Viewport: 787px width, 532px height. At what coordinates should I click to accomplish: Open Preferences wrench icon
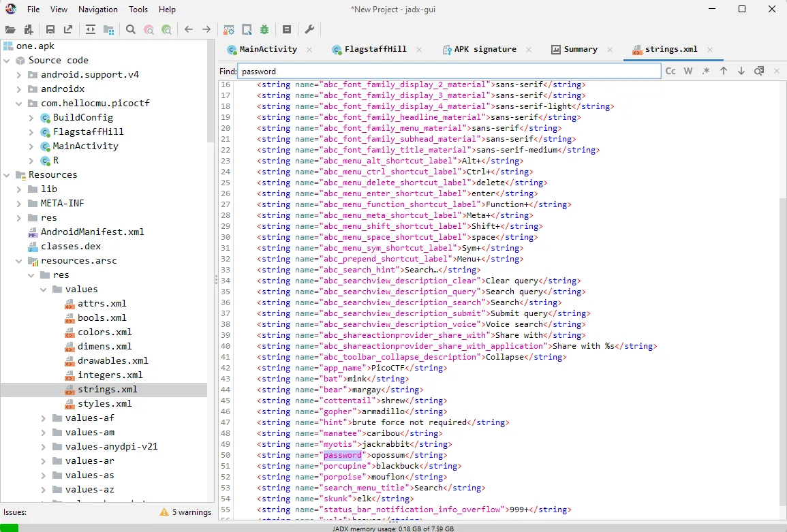click(309, 29)
